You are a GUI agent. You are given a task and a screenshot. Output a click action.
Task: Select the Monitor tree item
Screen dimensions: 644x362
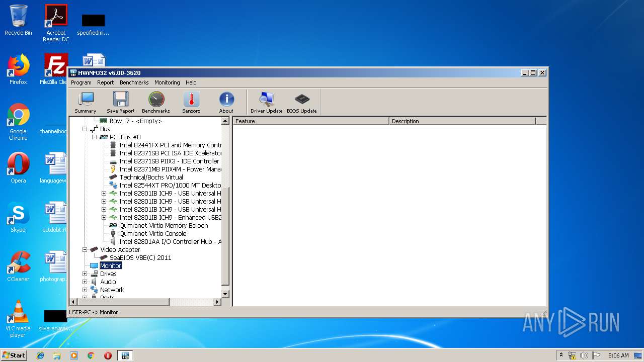coord(111,266)
